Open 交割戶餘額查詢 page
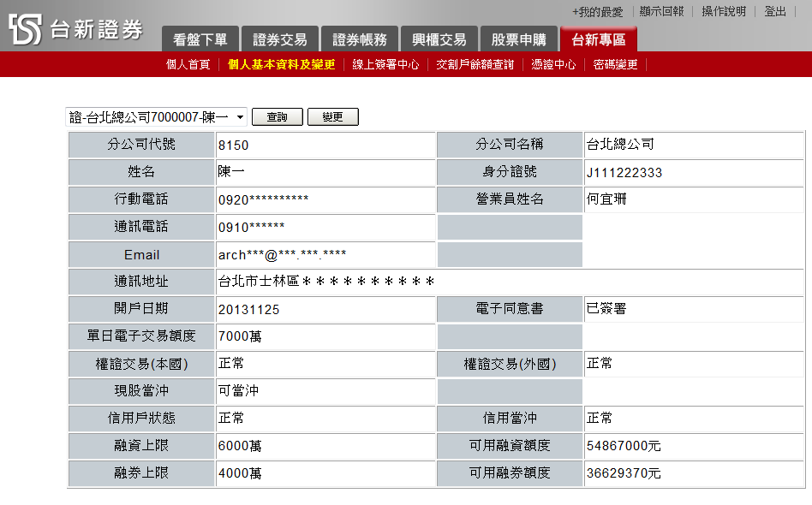Screen dimensions: 812x505 tap(475, 64)
